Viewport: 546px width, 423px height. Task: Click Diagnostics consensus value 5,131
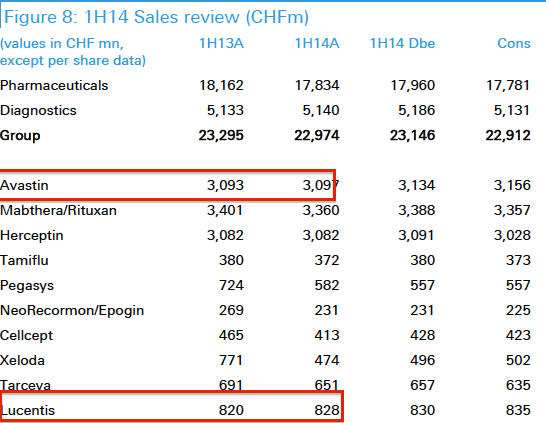pos(512,111)
